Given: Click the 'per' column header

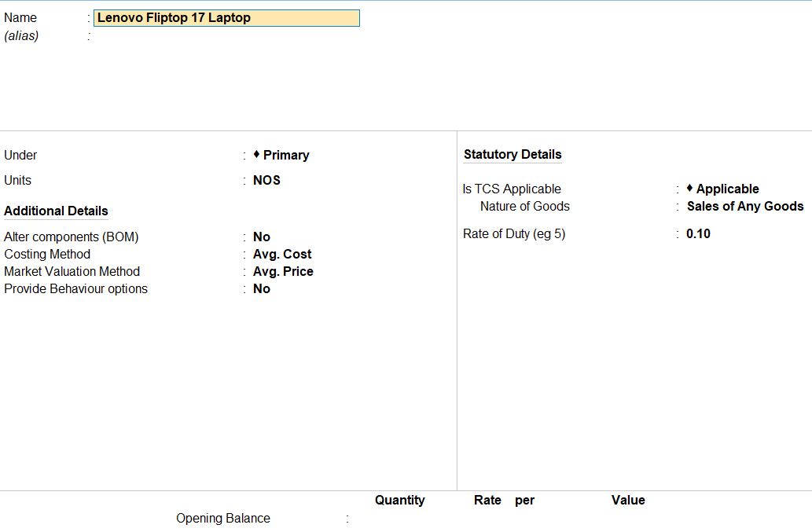Looking at the screenshot, I should coord(524,501).
